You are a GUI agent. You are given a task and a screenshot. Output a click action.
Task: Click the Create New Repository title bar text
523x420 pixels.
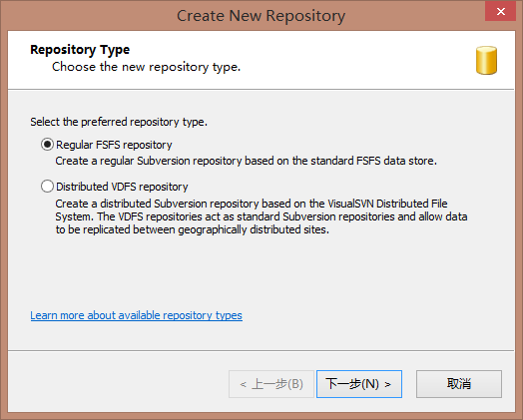tap(261, 16)
